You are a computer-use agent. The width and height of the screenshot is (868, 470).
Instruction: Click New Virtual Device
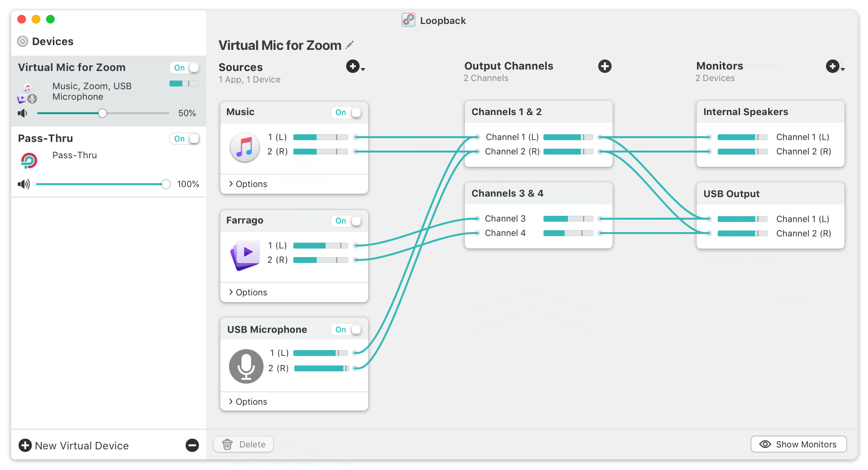click(73, 446)
